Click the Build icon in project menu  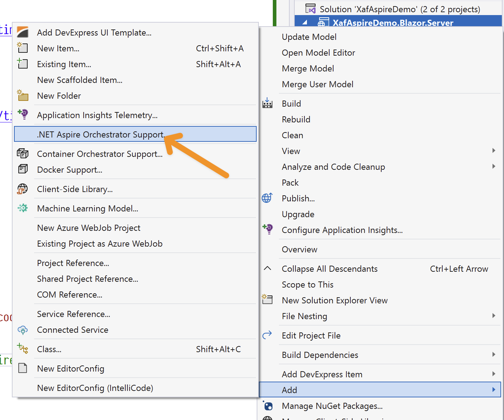click(x=267, y=103)
